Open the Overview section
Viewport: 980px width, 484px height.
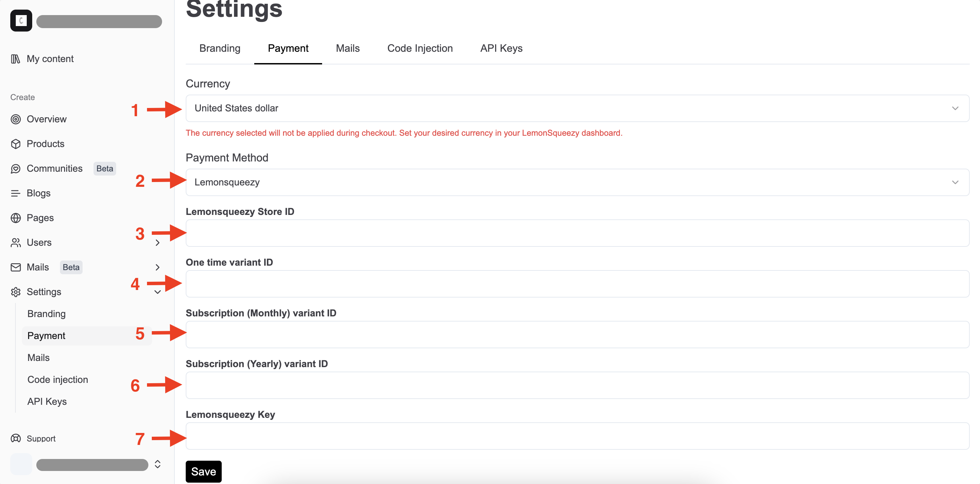(46, 119)
